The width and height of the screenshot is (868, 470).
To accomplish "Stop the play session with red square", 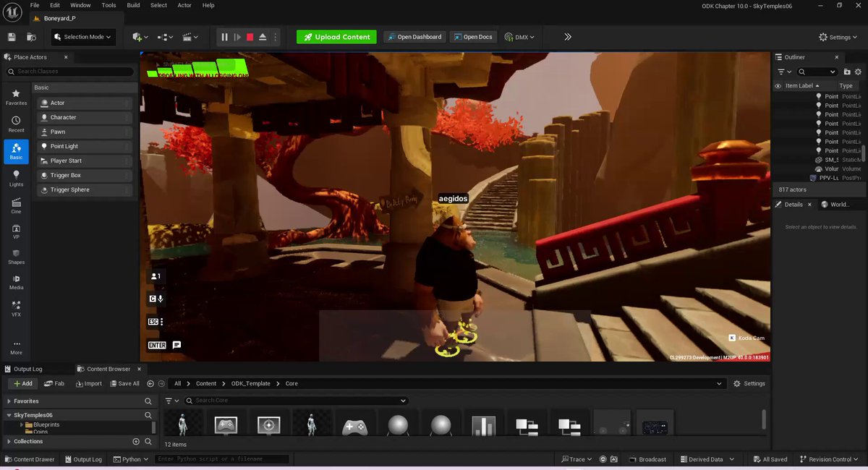I will point(250,37).
